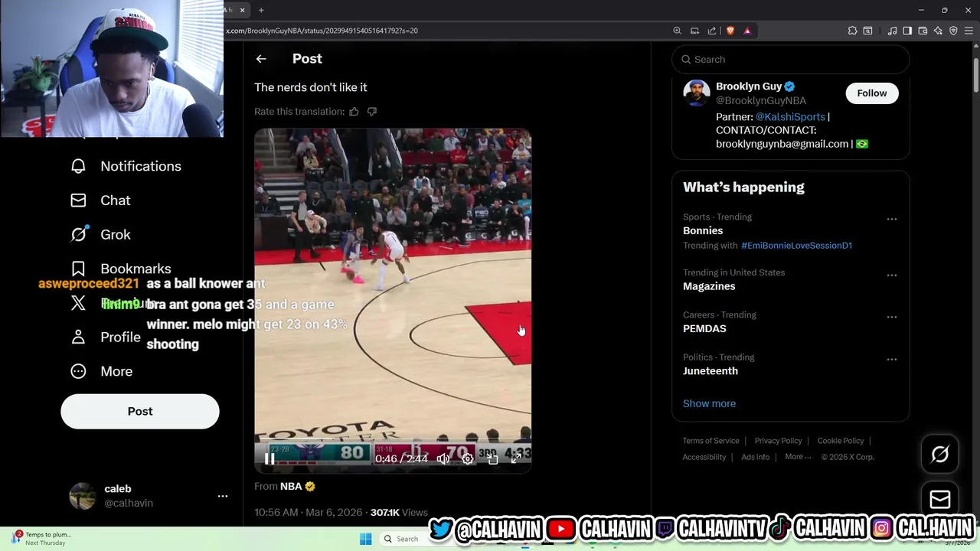Rate the translation with thumbs up

click(x=354, y=112)
